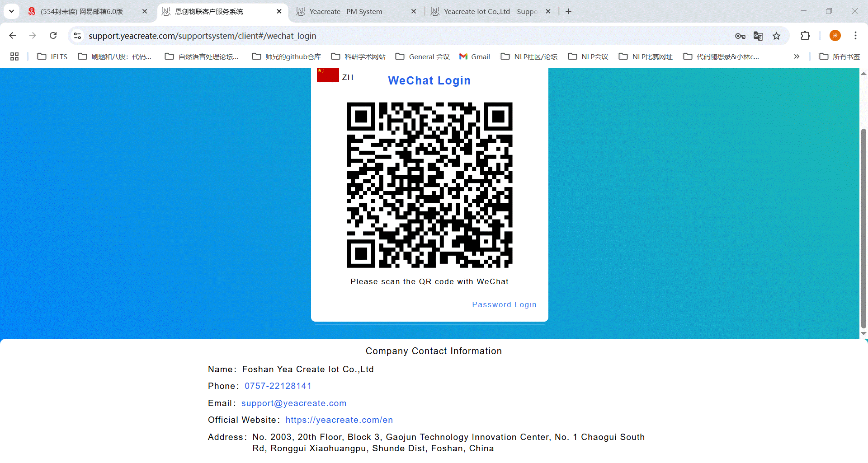Open the Chrome three-dot menu
The image size is (868, 463).
click(855, 36)
